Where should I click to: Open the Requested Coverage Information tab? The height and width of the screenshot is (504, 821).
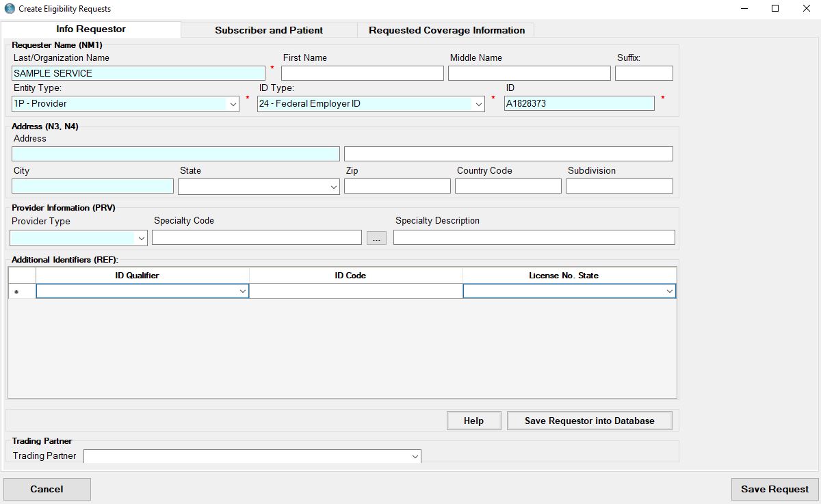click(447, 30)
